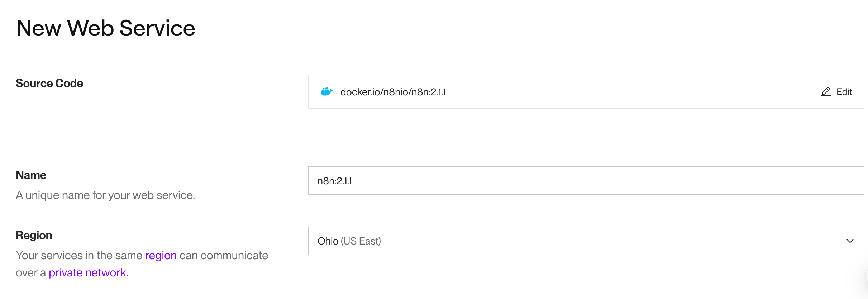Click the New Web Service heading
Viewport: 868px width, 299px height.
(106, 28)
